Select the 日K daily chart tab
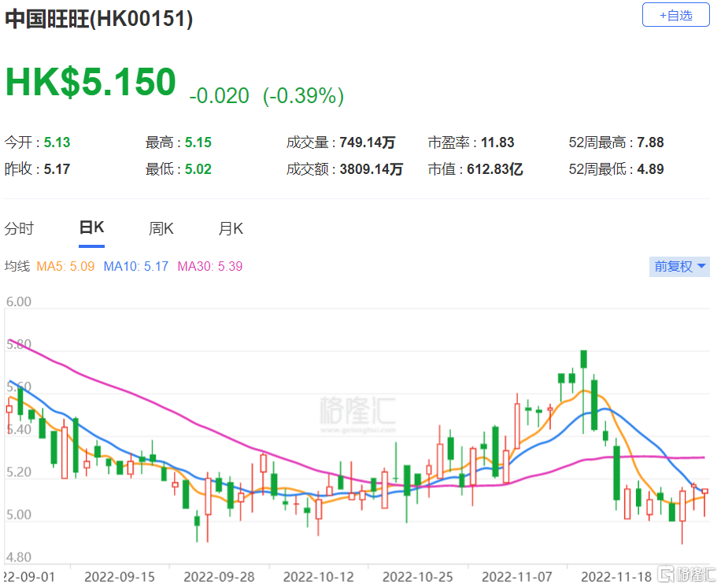The width and height of the screenshot is (721, 588). (x=91, y=227)
